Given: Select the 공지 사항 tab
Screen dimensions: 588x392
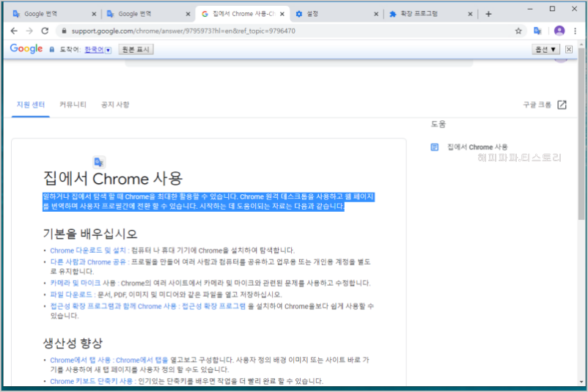Looking at the screenshot, I should tap(115, 105).
